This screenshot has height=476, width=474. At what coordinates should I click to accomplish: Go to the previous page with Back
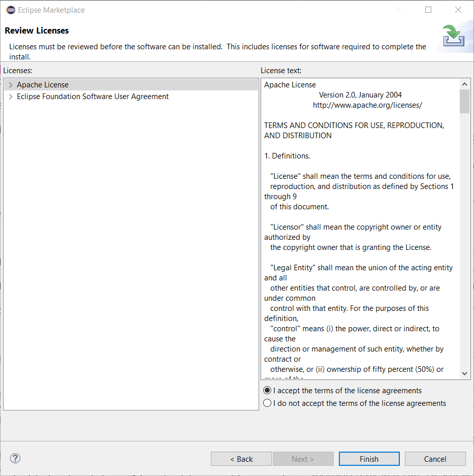click(241, 459)
